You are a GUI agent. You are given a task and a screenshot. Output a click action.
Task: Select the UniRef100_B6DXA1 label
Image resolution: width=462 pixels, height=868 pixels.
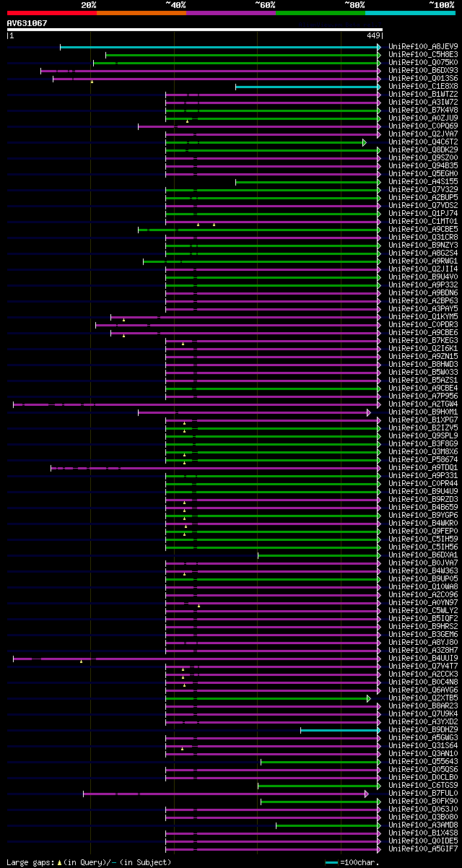point(423,555)
